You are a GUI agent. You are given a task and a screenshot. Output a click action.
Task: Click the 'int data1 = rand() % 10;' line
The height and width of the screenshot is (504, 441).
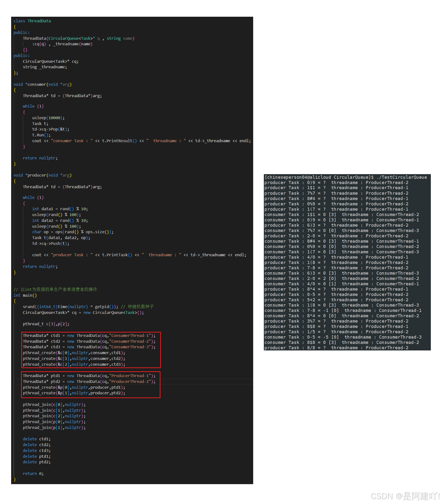(60, 209)
